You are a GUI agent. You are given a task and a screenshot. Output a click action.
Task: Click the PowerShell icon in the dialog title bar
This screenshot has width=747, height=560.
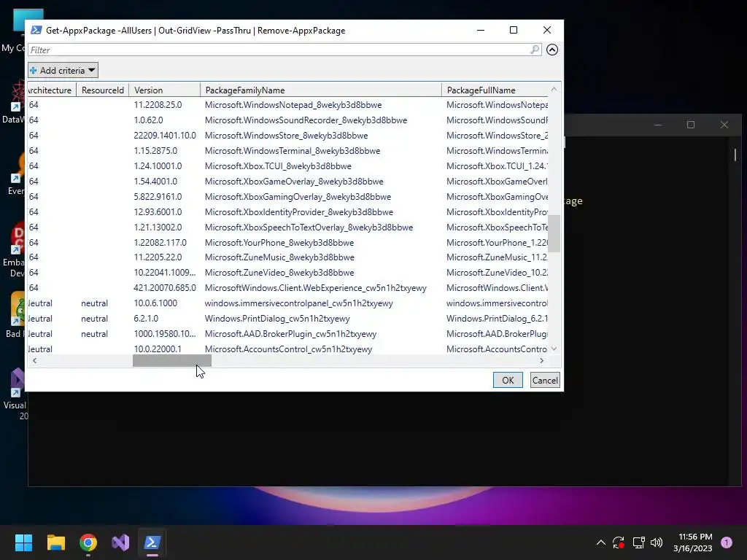(36, 30)
